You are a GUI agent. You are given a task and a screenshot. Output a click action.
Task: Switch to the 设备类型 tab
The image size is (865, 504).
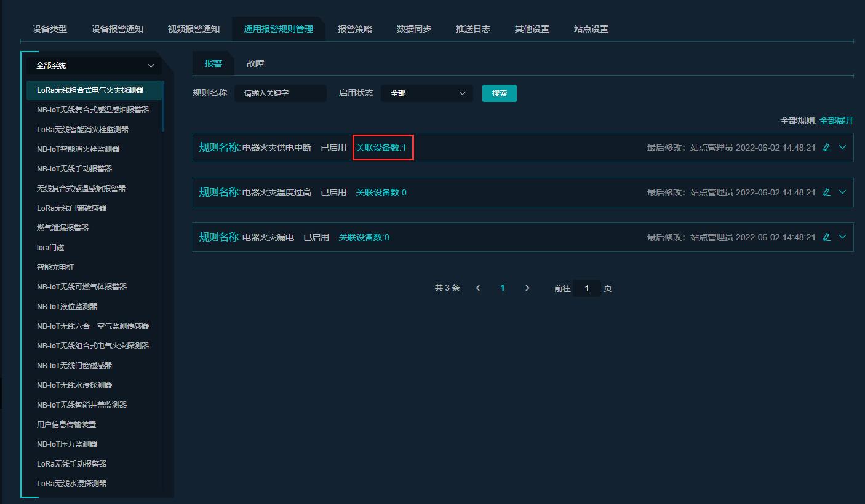pos(50,29)
